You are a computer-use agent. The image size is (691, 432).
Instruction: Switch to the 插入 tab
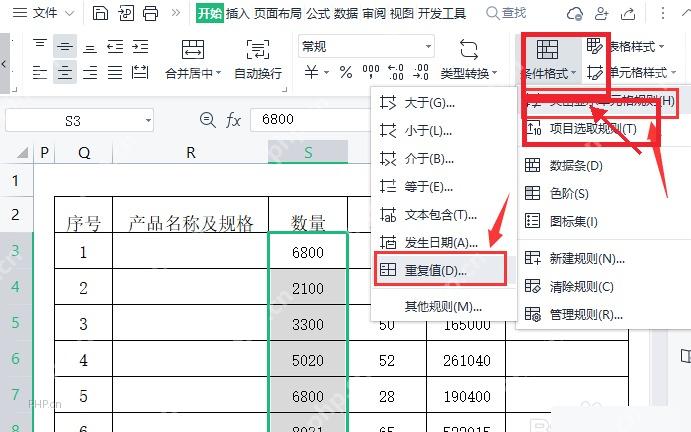pyautogui.click(x=238, y=13)
